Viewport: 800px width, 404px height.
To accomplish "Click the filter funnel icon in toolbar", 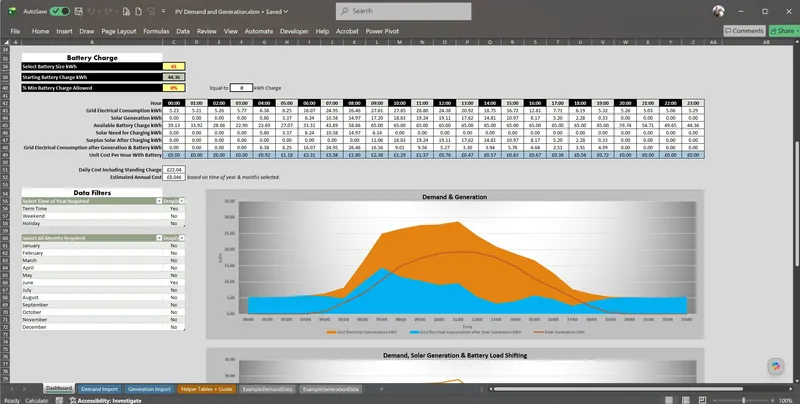I will point(151,11).
